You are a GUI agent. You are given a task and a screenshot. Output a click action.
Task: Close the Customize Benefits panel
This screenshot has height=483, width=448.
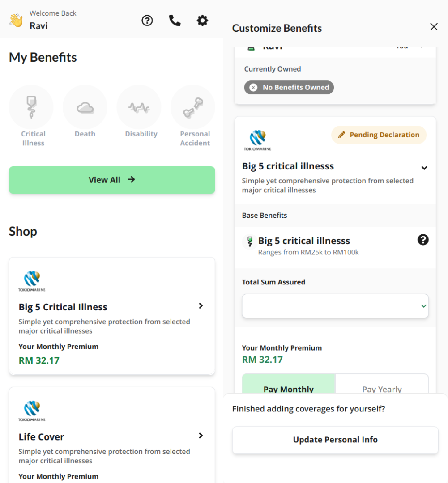coord(434,27)
